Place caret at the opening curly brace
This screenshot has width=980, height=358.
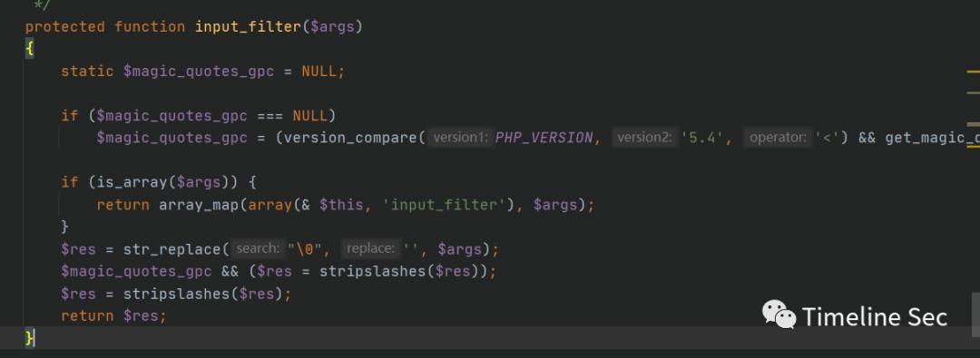click(x=29, y=49)
